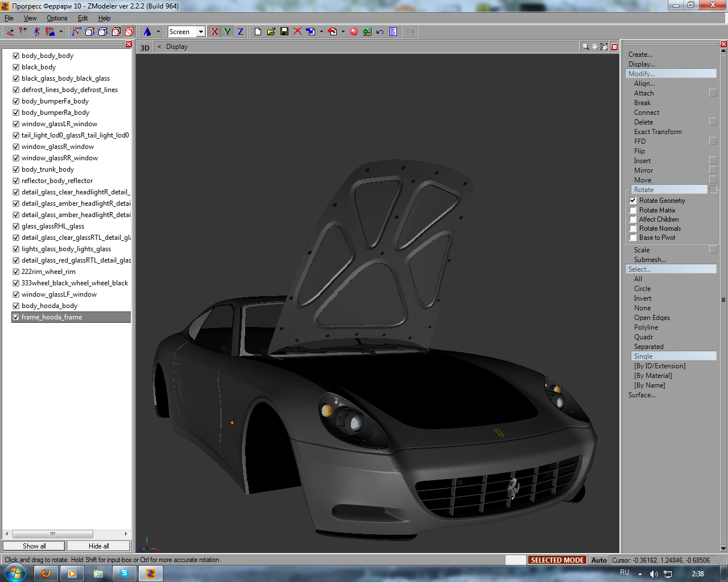Enable Rotate Matrix checkbox

633,210
